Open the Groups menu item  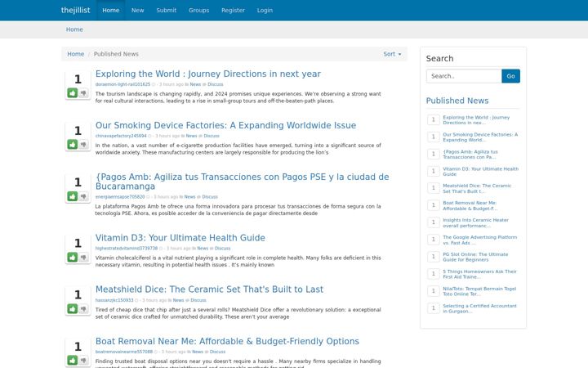pos(198,10)
